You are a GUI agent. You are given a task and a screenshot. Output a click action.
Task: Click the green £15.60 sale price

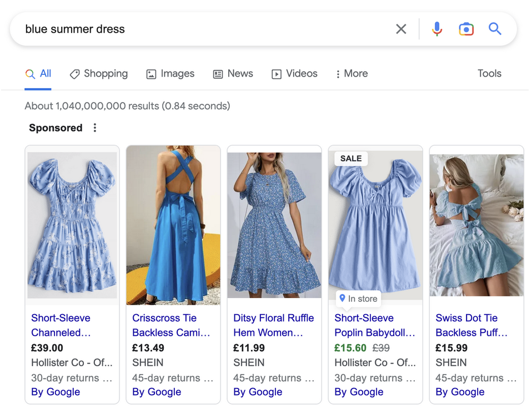pyautogui.click(x=350, y=348)
